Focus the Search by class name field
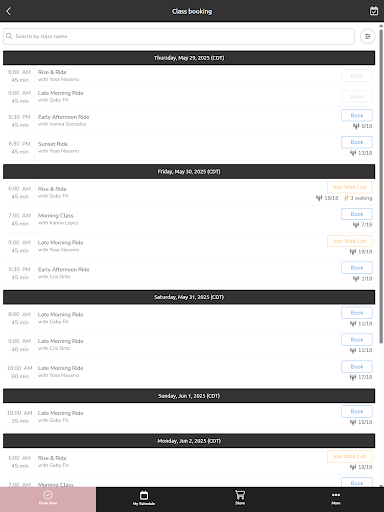Screen dimensions: 384x512 click(x=179, y=36)
